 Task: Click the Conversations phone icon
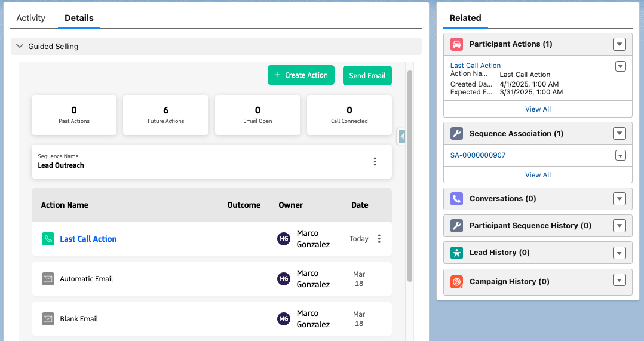point(457,199)
